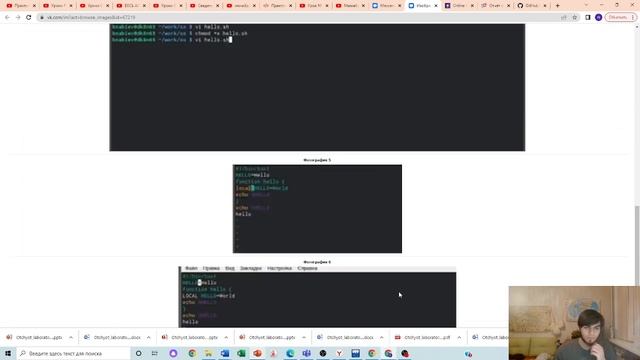
Task: Click the Файл menu in the Фотография 6 image
Action: pos(191,269)
